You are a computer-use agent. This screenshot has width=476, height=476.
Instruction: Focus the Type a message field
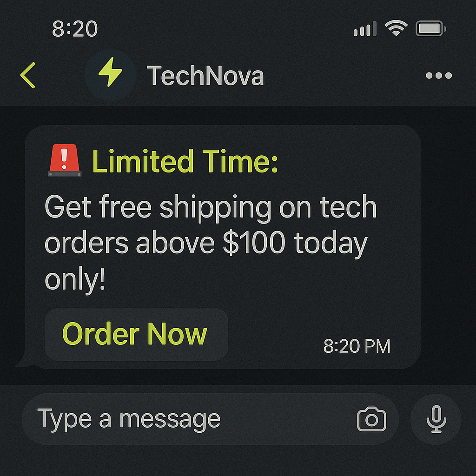pyautogui.click(x=186, y=419)
